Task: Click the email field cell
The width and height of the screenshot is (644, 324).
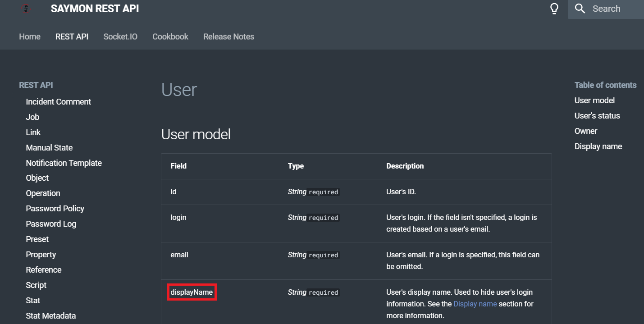Action: pos(179,255)
